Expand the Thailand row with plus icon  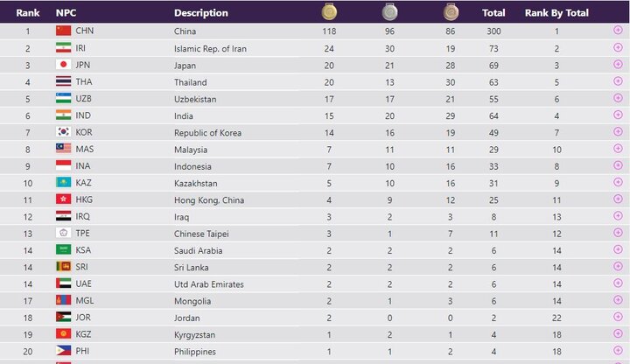(618, 81)
